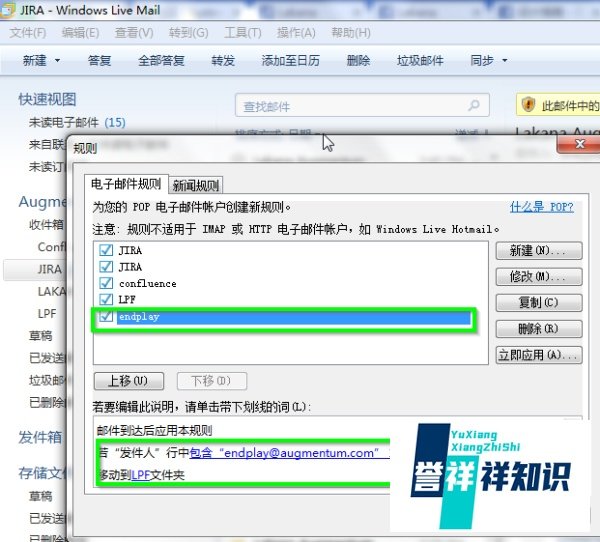Click the 下移(D) button
Screen dimensions: 600x542
pyautogui.click(x=212, y=381)
